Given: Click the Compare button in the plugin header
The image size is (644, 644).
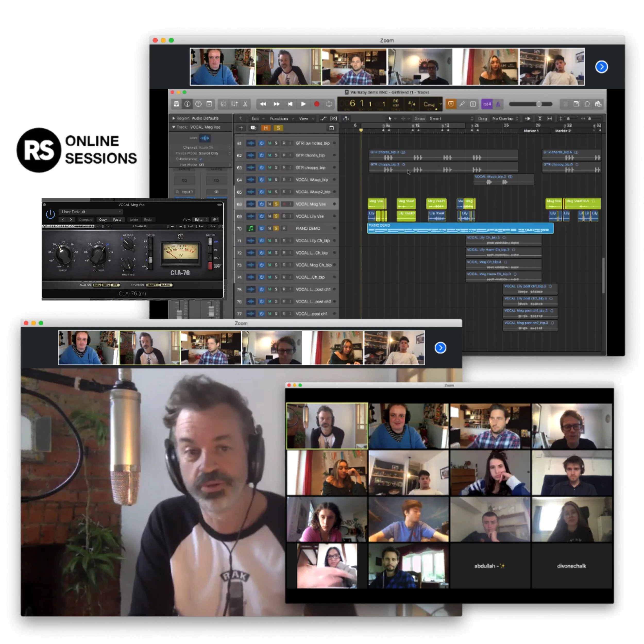Looking at the screenshot, I should click(86, 220).
